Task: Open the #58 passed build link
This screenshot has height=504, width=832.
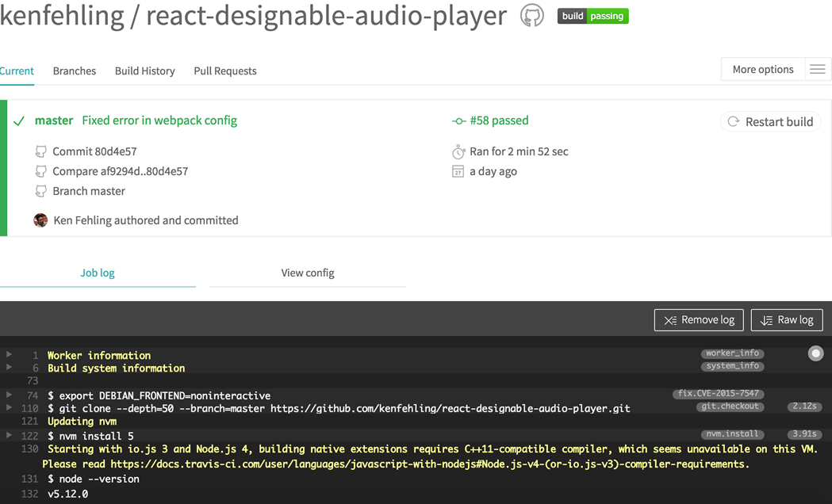Action: point(499,120)
